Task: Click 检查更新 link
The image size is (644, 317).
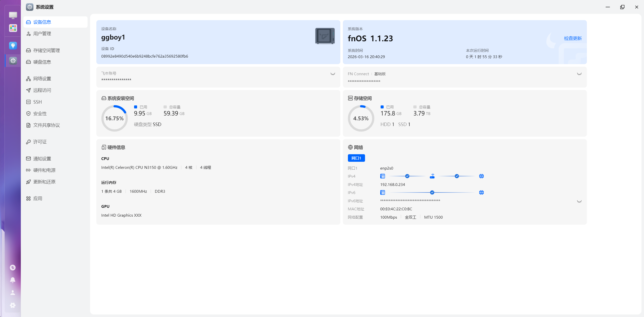Action: click(573, 38)
